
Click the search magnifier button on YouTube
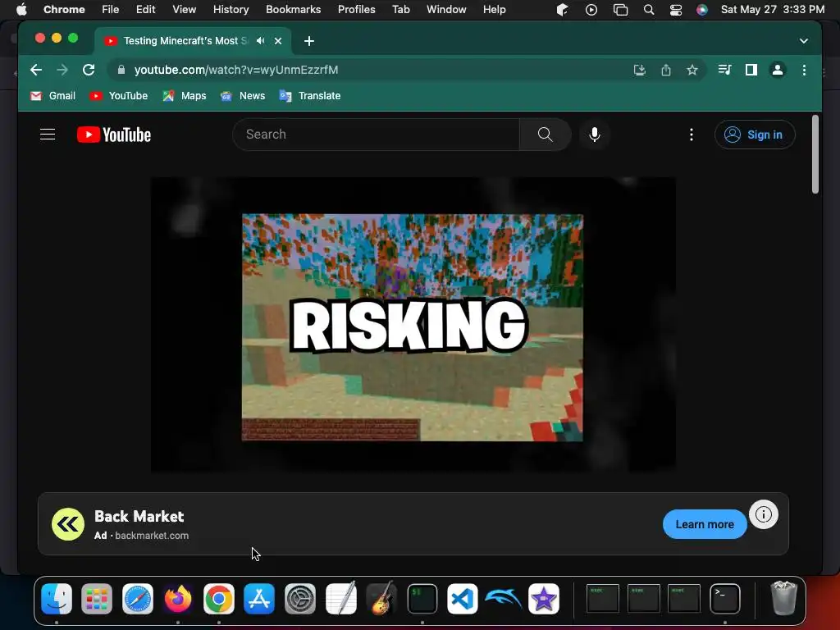[x=545, y=135]
